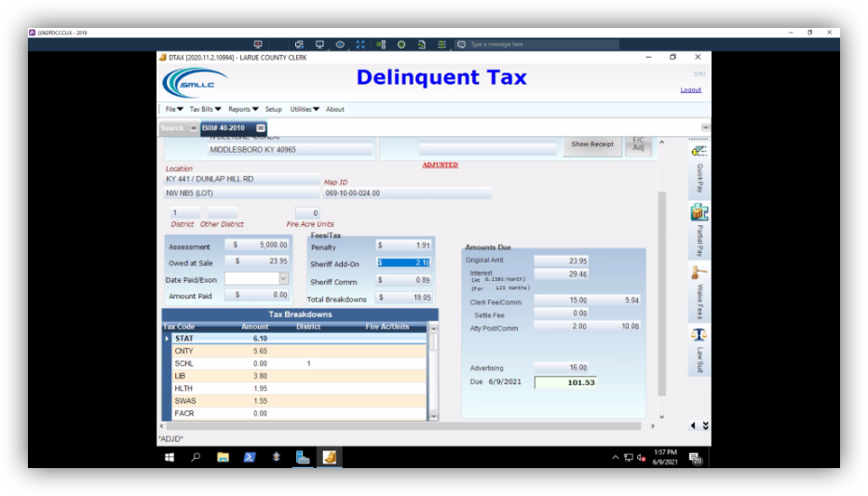Image resolution: width=868 pixels, height=496 pixels.
Task: Click the Due total 101.53 field
Action: point(565,382)
